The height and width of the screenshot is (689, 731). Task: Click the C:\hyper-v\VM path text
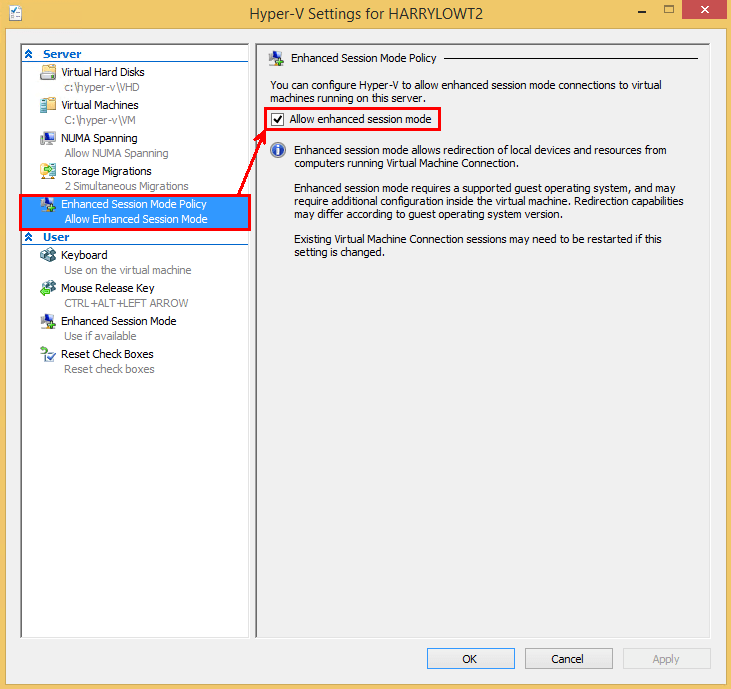click(x=100, y=120)
